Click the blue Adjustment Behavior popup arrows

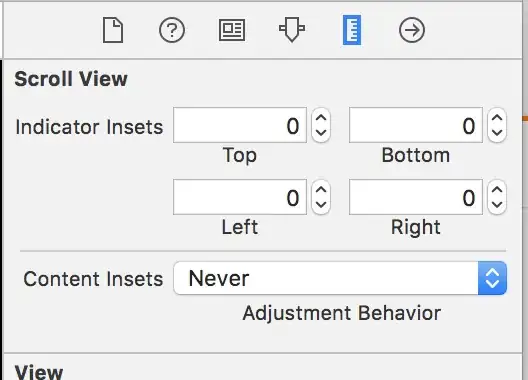coord(492,278)
